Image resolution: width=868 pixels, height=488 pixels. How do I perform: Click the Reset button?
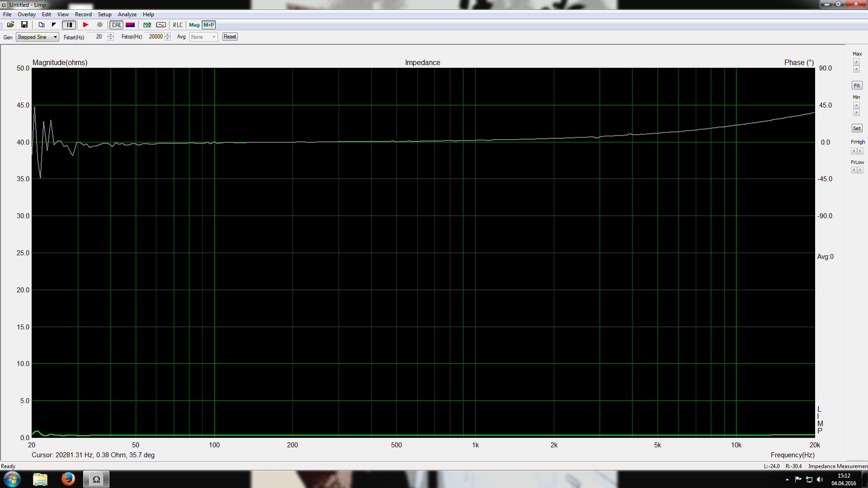230,37
